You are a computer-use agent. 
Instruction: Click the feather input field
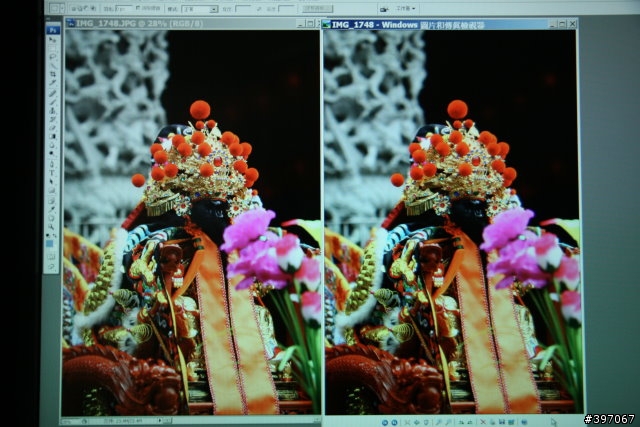coord(124,9)
